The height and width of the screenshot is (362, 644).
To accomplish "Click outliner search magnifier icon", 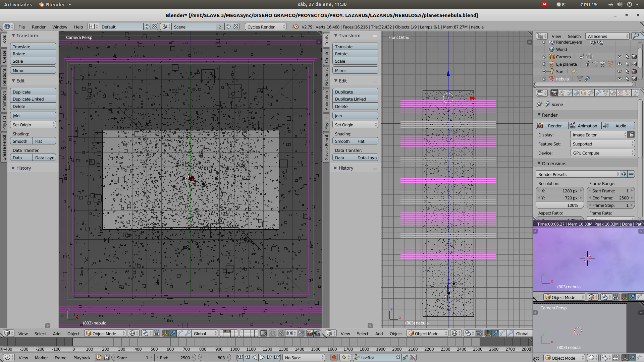I will [x=635, y=36].
